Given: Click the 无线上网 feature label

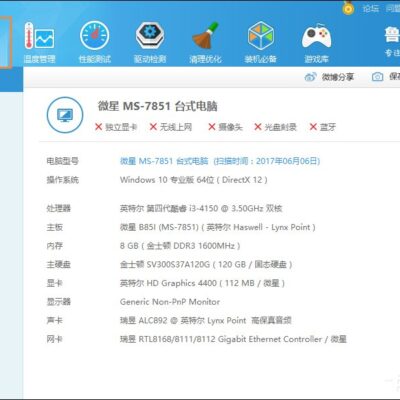Looking at the screenshot, I should (x=176, y=127).
